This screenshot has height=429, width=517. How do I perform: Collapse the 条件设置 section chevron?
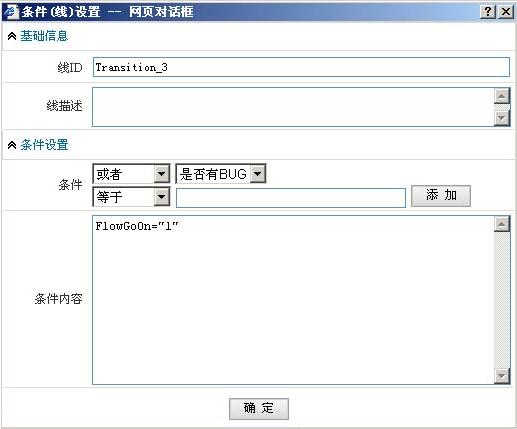coord(12,145)
